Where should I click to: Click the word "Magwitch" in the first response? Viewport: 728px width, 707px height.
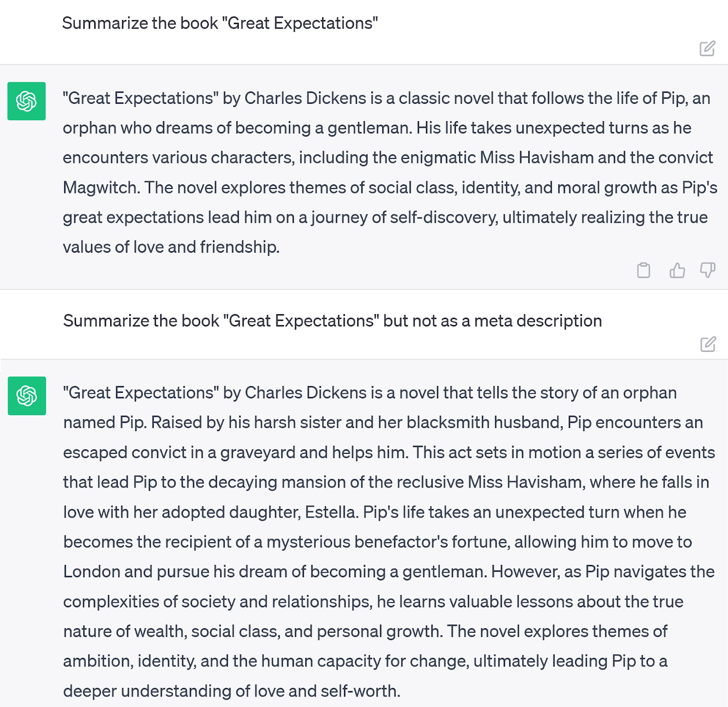tap(100, 188)
